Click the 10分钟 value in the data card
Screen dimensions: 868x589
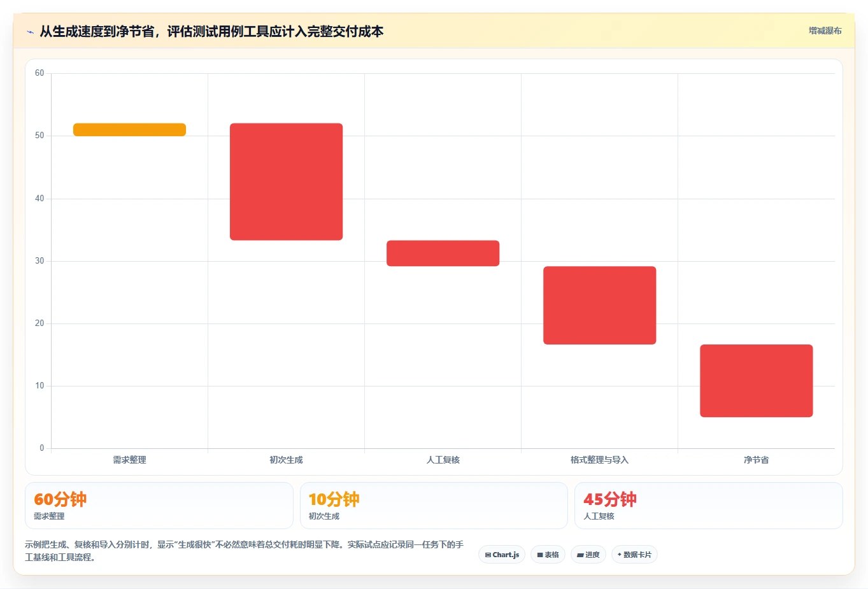(x=334, y=499)
